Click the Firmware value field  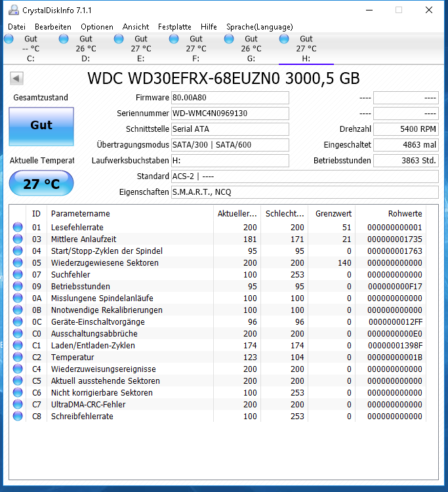230,98
